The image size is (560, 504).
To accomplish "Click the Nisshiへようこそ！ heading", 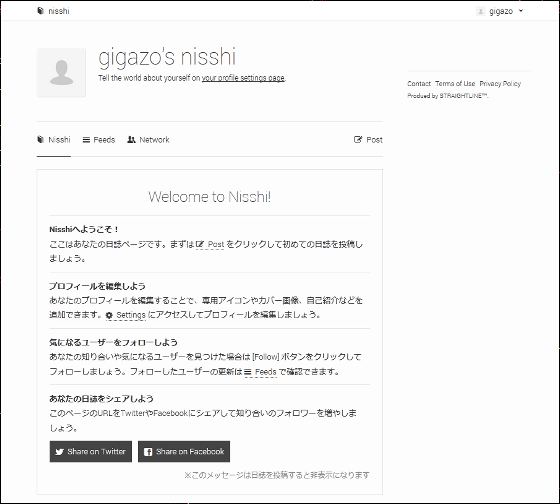I will [x=84, y=229].
